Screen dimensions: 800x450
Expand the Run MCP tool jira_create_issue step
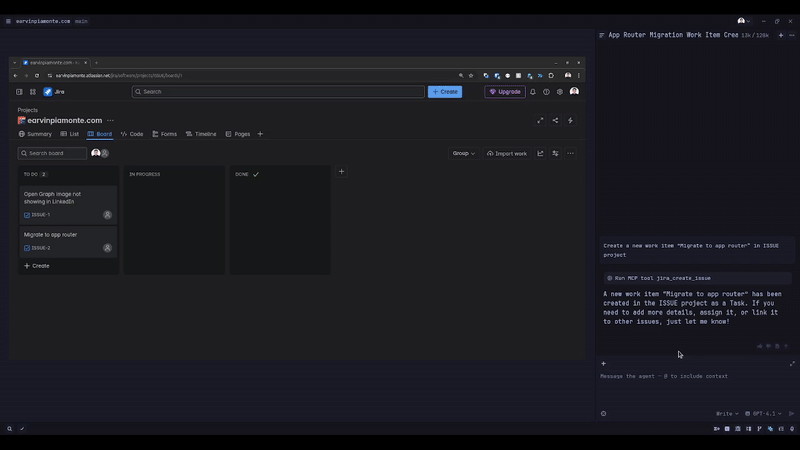click(x=697, y=278)
